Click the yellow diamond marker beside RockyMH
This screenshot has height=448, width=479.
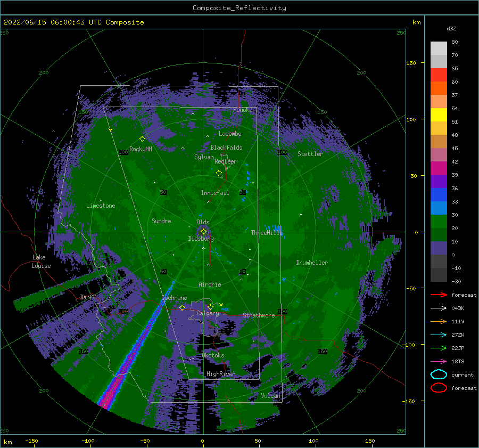pyautogui.click(x=142, y=139)
